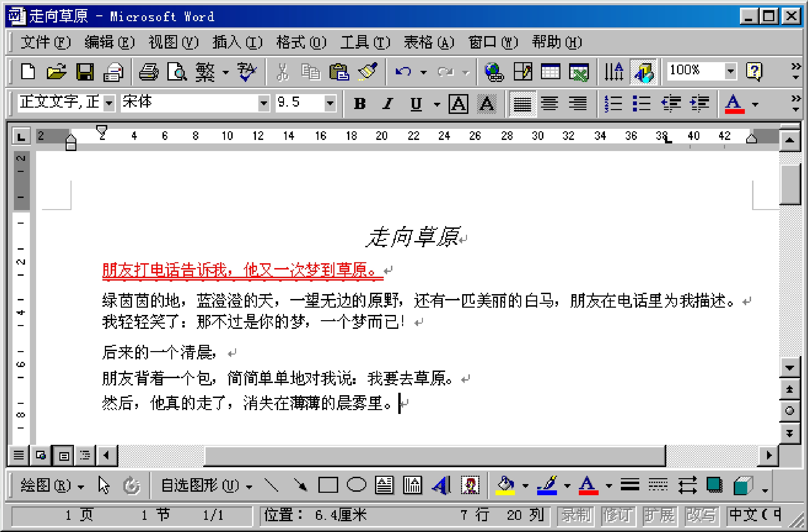Click the numbered list icon
The width and height of the screenshot is (808, 532).
(613, 103)
